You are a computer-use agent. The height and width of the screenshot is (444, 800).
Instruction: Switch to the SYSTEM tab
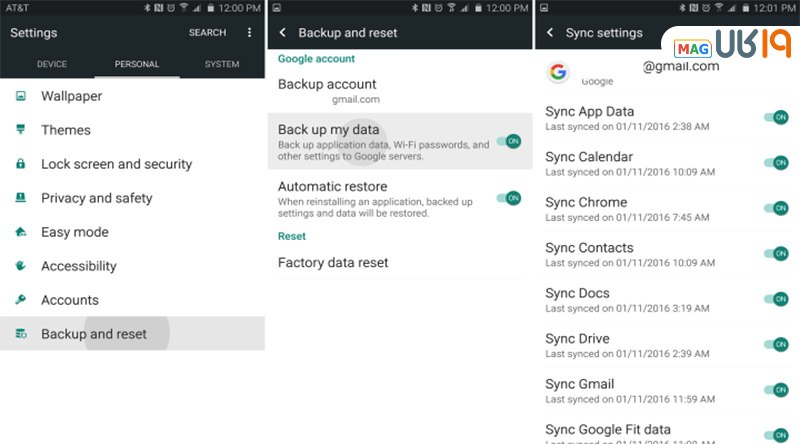[x=221, y=65]
